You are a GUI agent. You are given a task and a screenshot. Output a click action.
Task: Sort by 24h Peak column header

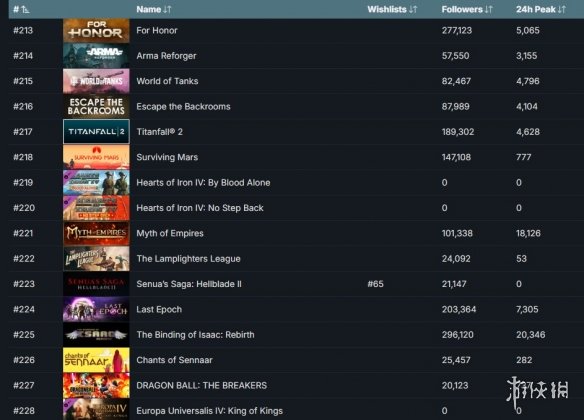541,9
